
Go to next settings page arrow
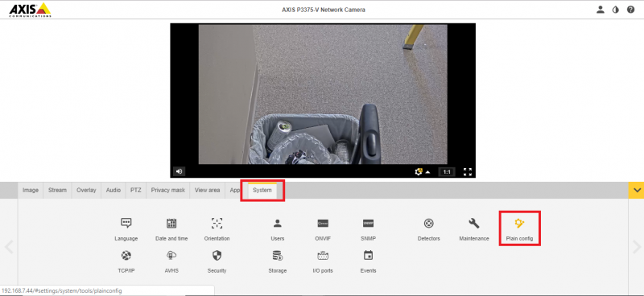pyautogui.click(x=636, y=247)
